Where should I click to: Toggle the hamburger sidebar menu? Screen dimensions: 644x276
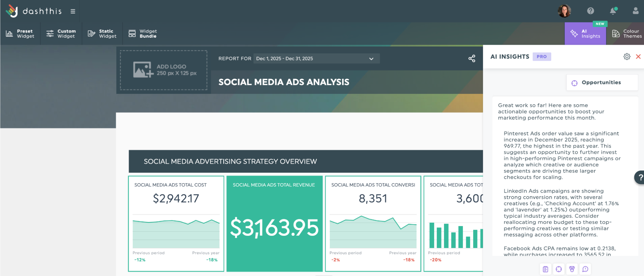[x=73, y=11]
